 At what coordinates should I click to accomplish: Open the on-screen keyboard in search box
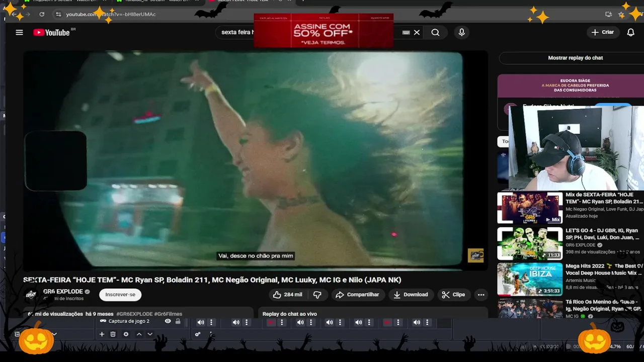point(406,32)
